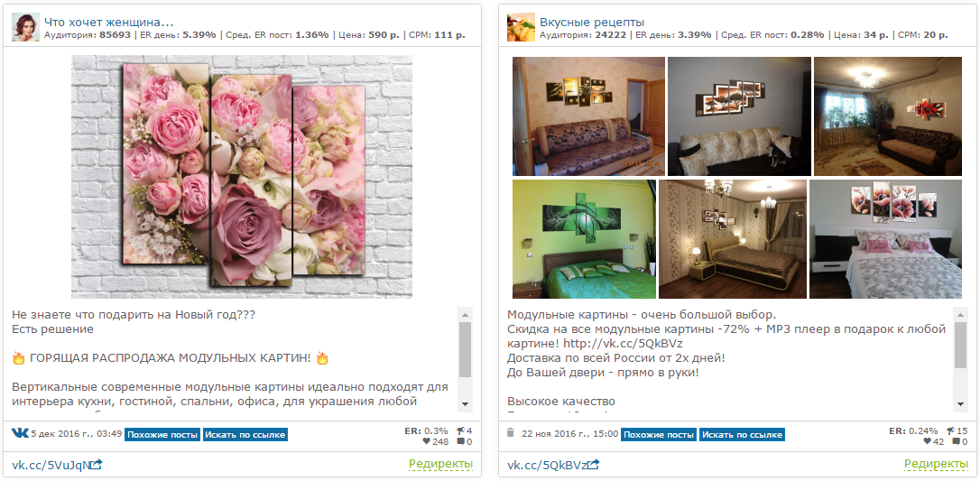Click the comment bubble icon in left post

(x=460, y=442)
